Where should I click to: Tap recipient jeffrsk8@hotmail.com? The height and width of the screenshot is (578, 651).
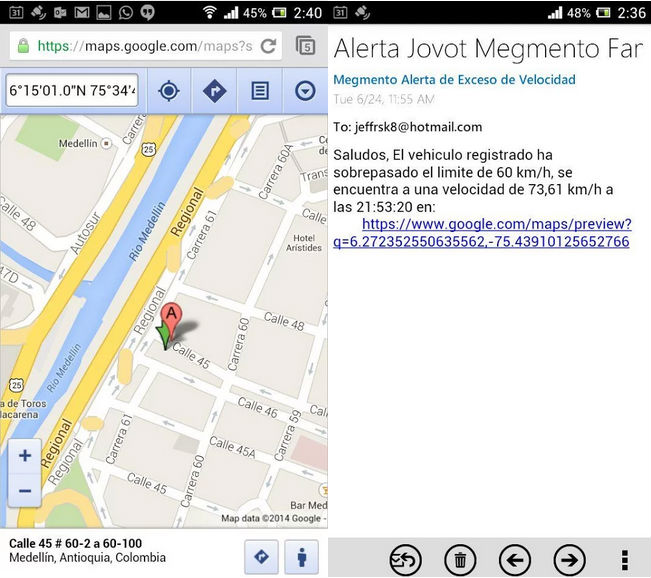tap(418, 127)
